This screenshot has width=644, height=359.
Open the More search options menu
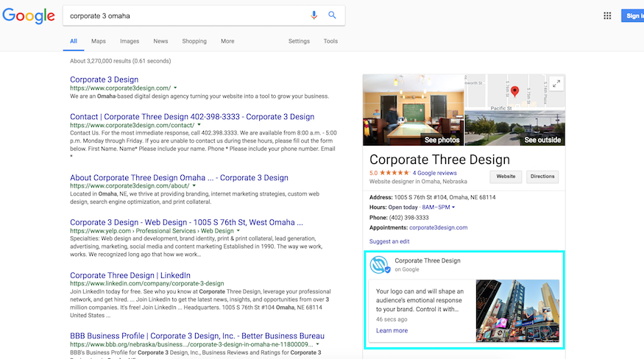227,41
